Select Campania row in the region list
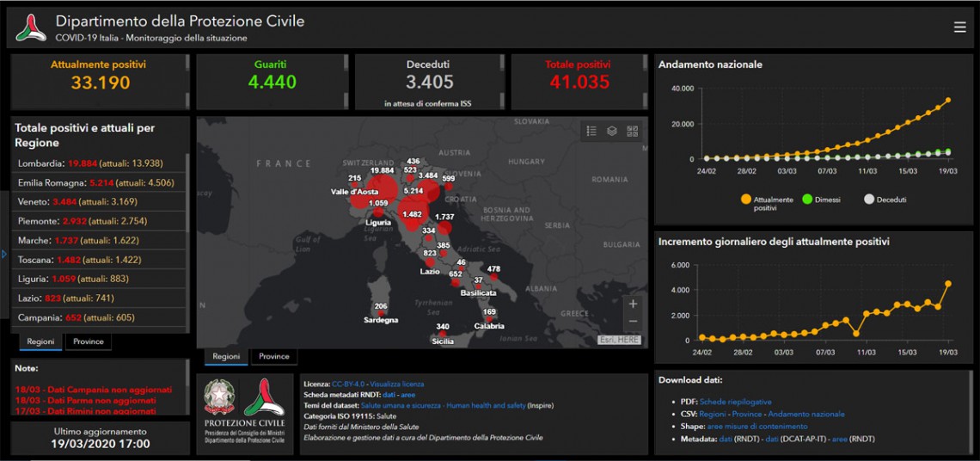The height and width of the screenshot is (461, 980). [x=99, y=317]
